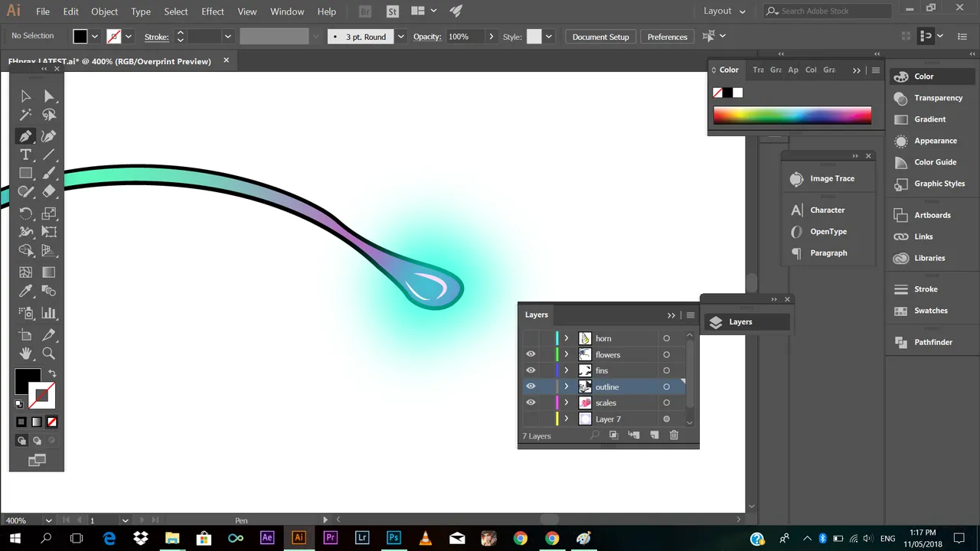
Task: Delete selected layer with trash icon
Action: tap(674, 435)
